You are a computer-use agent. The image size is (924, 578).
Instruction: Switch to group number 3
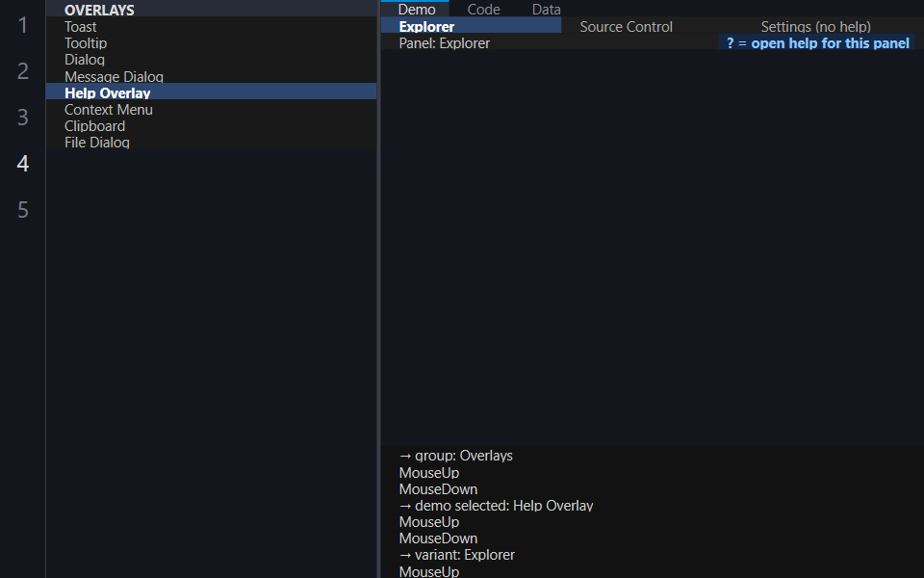click(22, 118)
